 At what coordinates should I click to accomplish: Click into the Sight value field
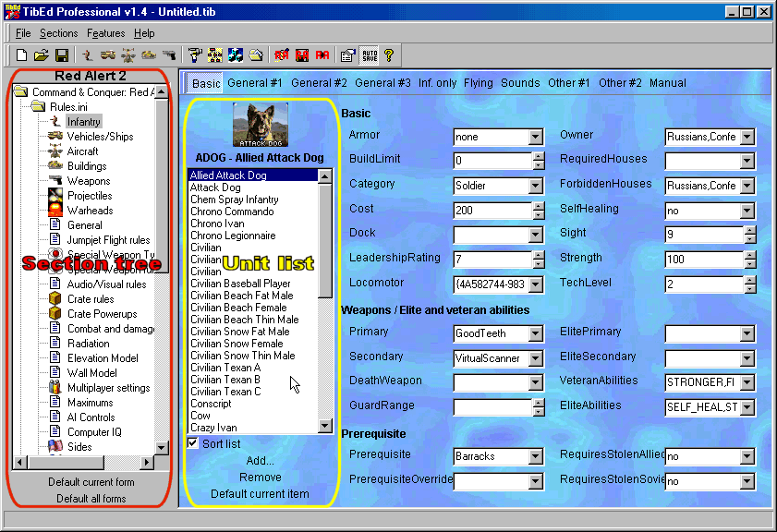704,235
